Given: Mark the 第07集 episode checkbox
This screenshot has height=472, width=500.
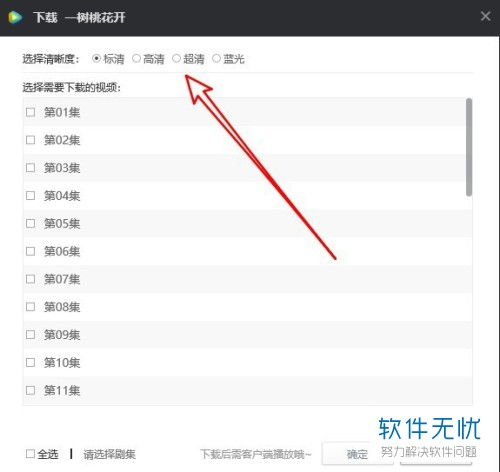Looking at the screenshot, I should point(30,279).
